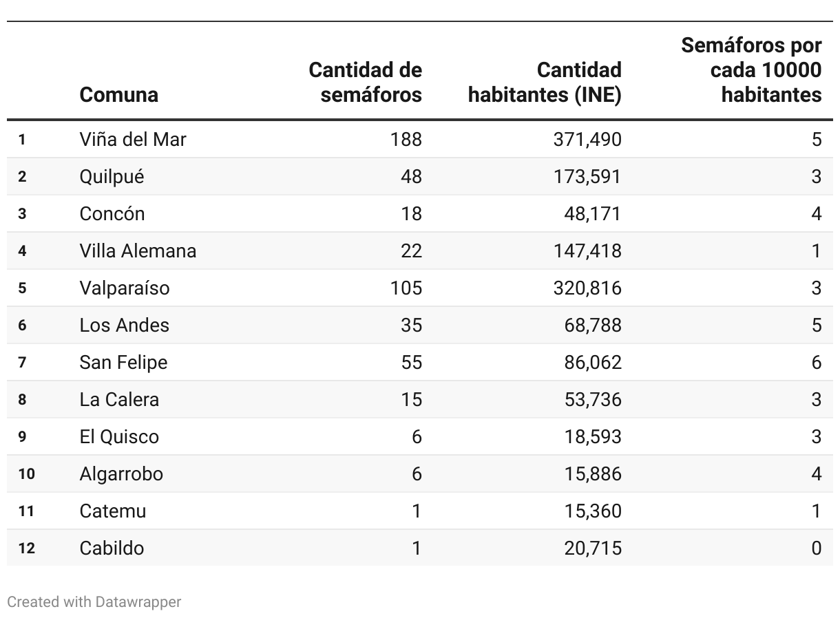Click the Concón comuna cell
The image size is (840, 618).
pos(112,214)
